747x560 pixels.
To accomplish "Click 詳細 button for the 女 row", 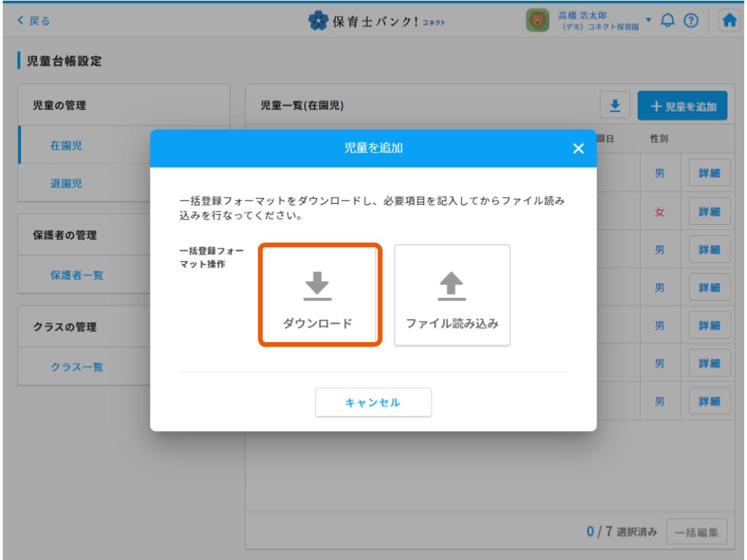I will [x=710, y=210].
